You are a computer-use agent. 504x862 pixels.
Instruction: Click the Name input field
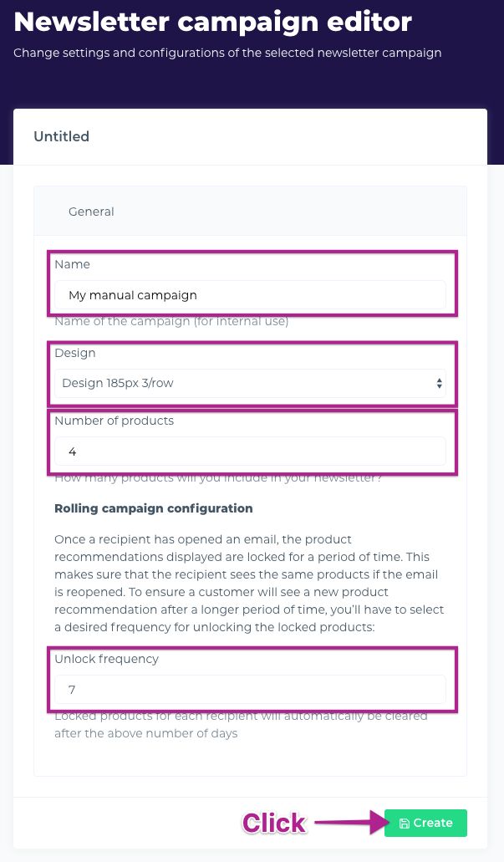tap(250, 295)
